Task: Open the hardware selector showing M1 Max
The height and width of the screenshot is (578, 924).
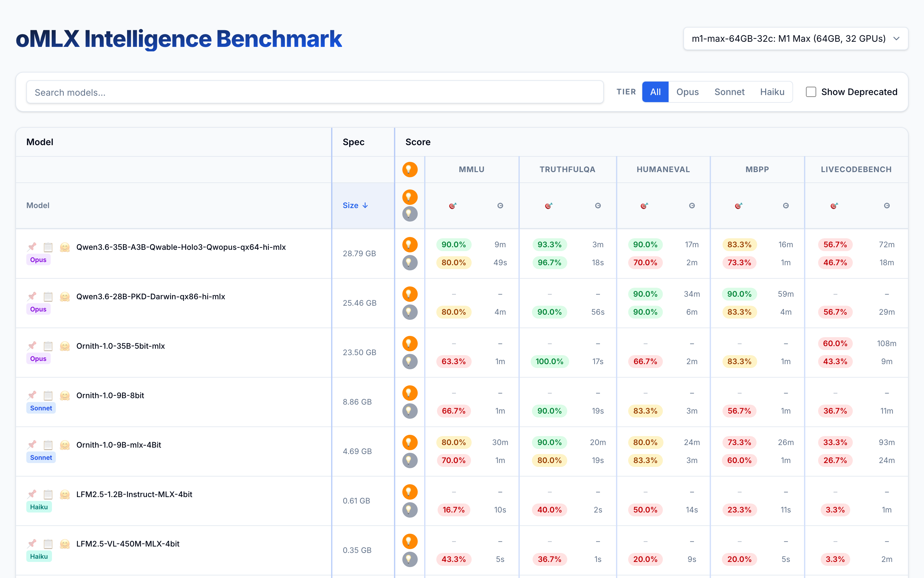Action: tap(796, 39)
